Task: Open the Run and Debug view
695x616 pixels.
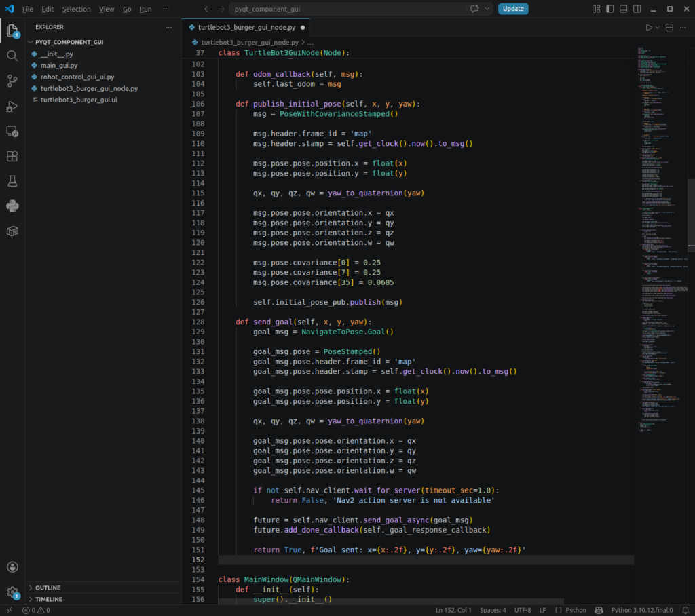Action: (12, 107)
